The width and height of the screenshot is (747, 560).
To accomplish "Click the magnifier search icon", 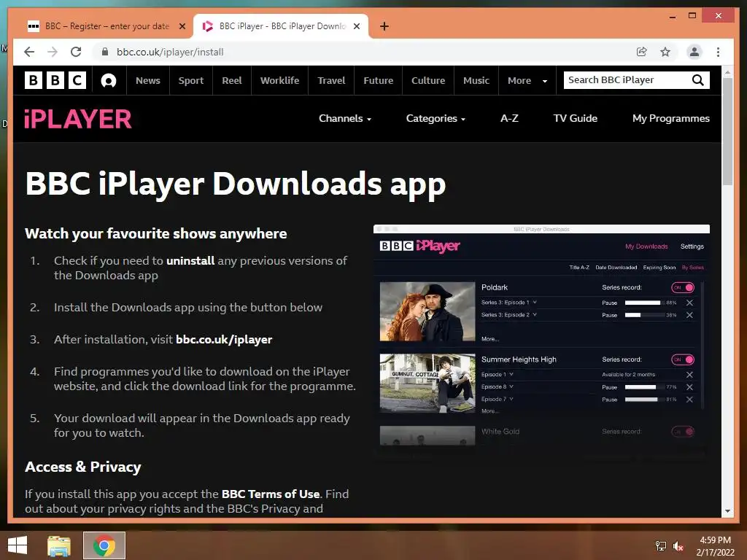I will pyautogui.click(x=698, y=80).
